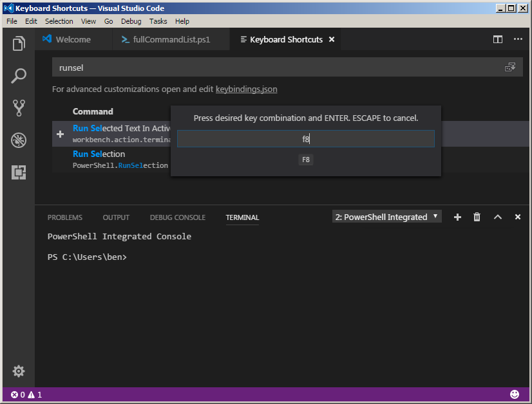The width and height of the screenshot is (532, 404).
Task: Minimize the Visual Studio Code window
Action: [500, 8]
